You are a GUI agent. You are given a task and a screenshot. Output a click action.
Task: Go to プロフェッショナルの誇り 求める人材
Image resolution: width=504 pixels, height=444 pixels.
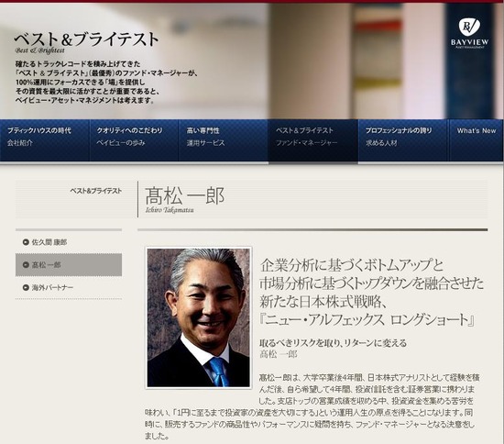[x=403, y=140]
